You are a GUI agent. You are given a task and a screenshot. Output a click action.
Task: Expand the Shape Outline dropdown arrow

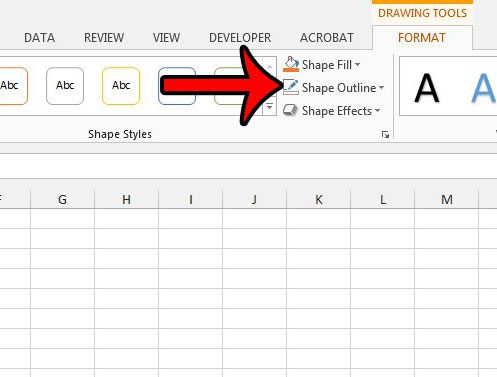(x=381, y=88)
